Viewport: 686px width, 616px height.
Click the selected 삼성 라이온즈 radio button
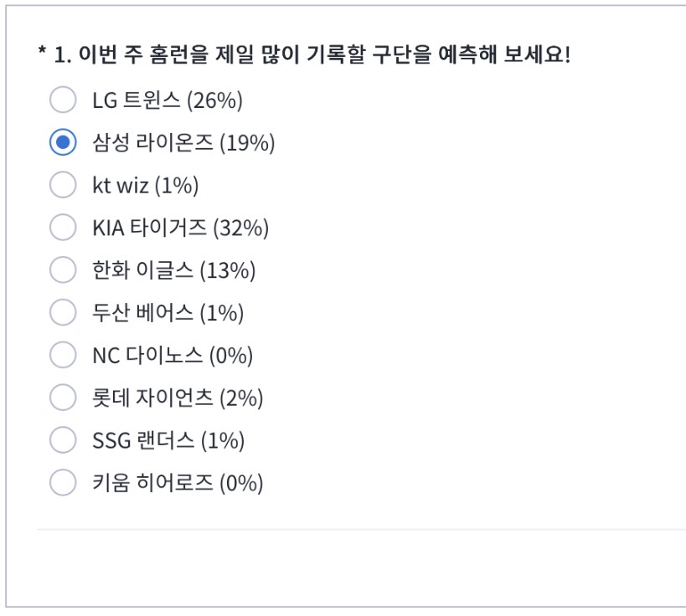point(63,142)
